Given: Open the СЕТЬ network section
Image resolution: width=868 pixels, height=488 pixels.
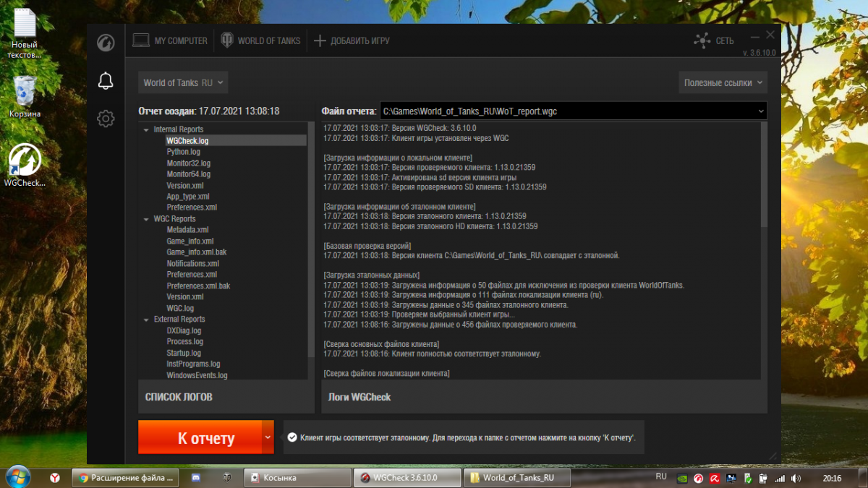Looking at the screenshot, I should (714, 41).
